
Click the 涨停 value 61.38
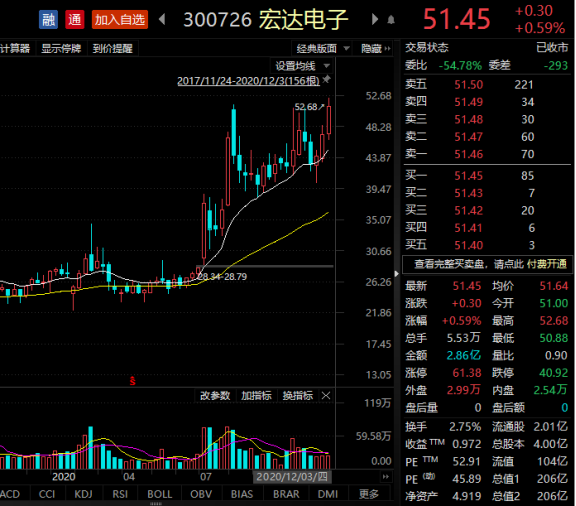467,373
